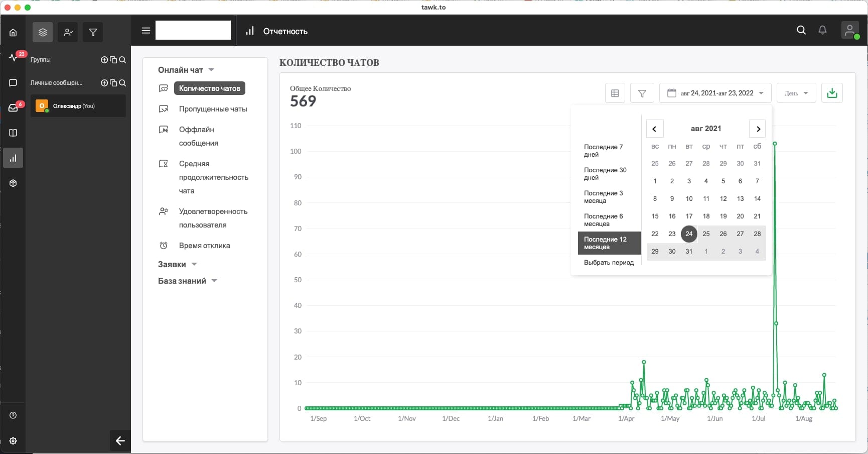Click the monitoring activity icon with badge
This screenshot has width=868, height=454.
tap(13, 57)
